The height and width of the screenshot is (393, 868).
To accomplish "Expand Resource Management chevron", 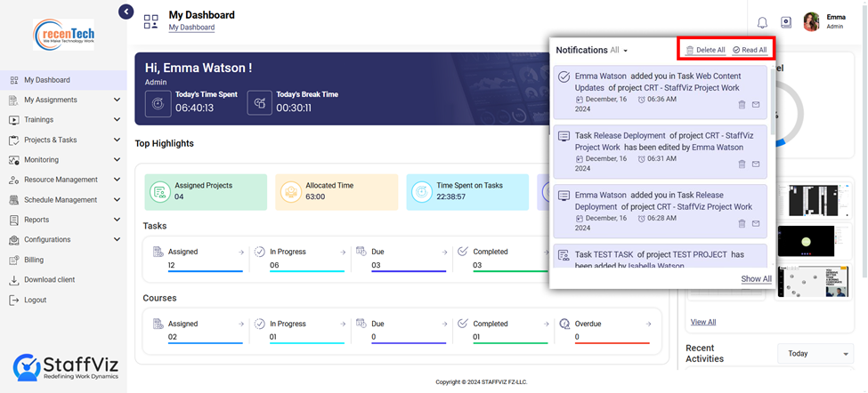I will pos(117,180).
